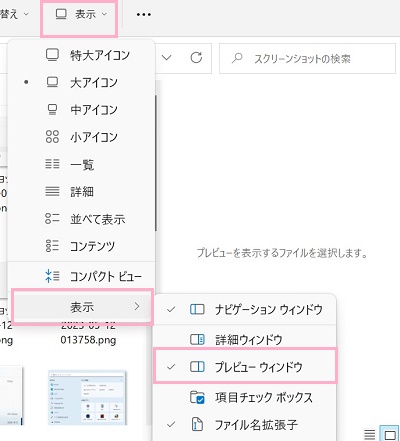Viewport: 400px width, 441px height.
Task: Click the コンパクト ビュー arrows icon
Action: 52,276
